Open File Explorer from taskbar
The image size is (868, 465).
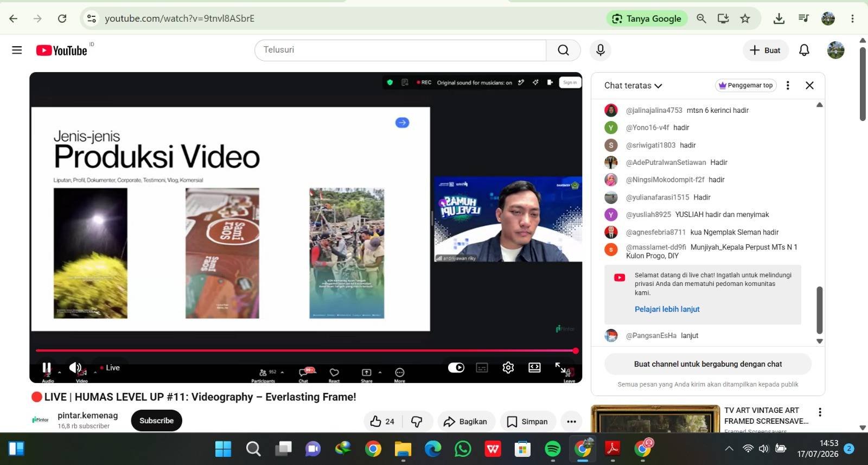[x=403, y=449]
